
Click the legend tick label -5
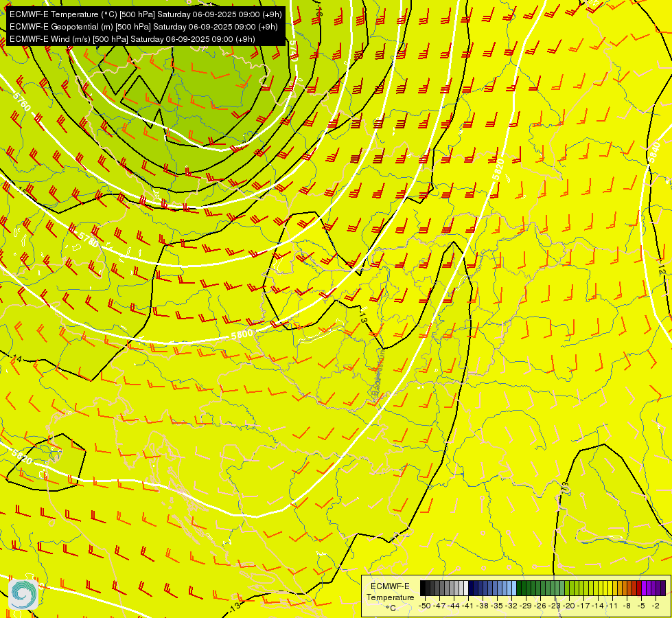click(641, 606)
